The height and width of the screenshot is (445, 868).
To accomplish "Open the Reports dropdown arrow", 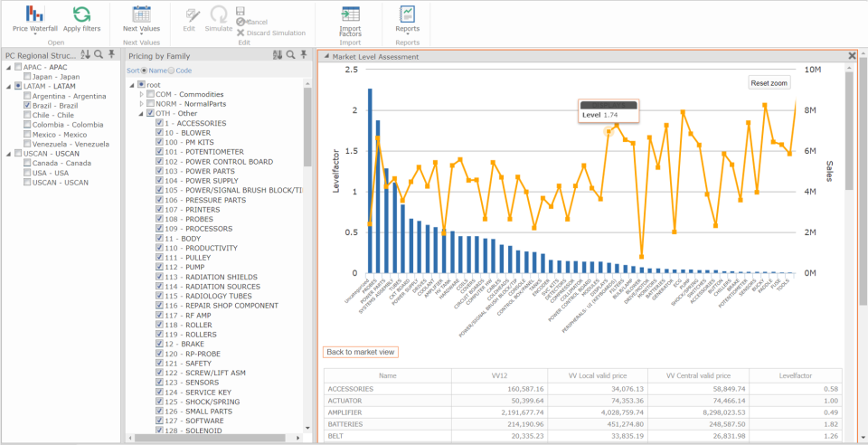I will pyautogui.click(x=408, y=34).
